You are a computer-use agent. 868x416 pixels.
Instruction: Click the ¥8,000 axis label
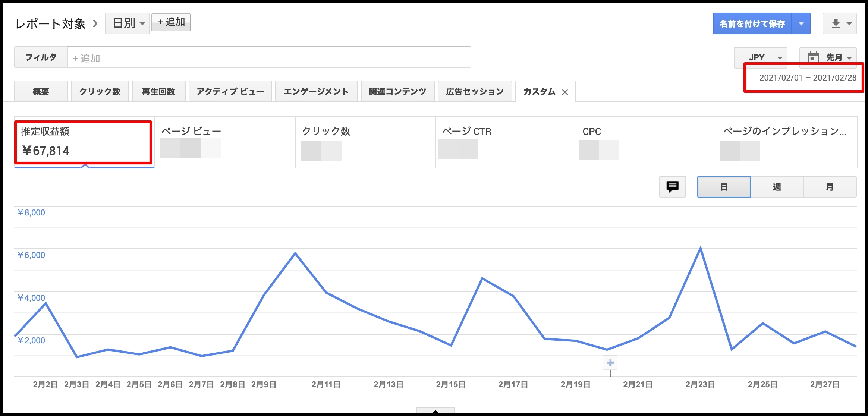point(31,212)
